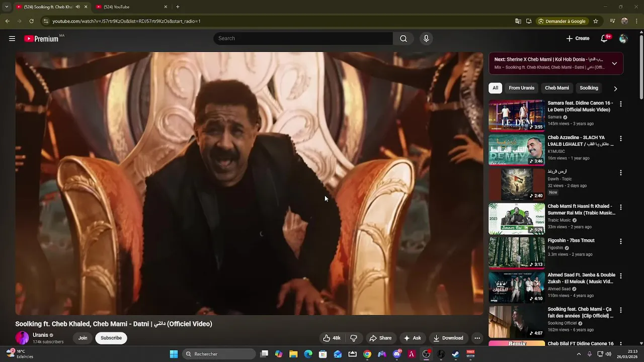Open notifications bell

pyautogui.click(x=604, y=38)
